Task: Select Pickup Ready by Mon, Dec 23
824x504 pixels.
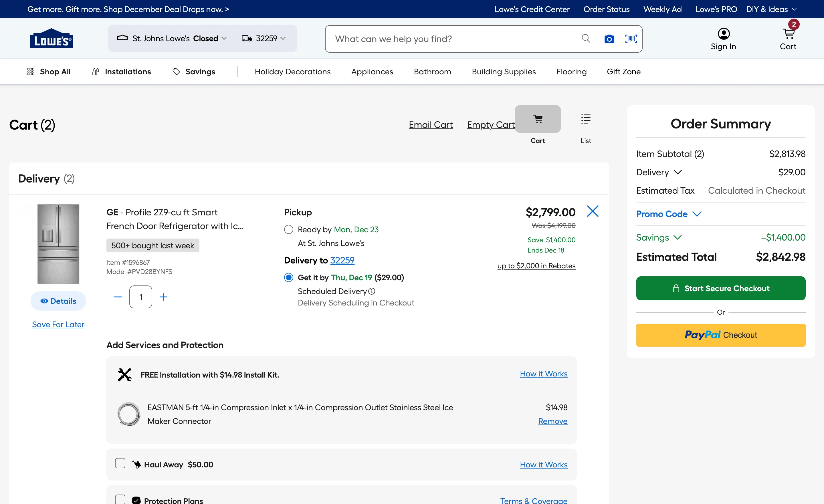Action: (289, 229)
